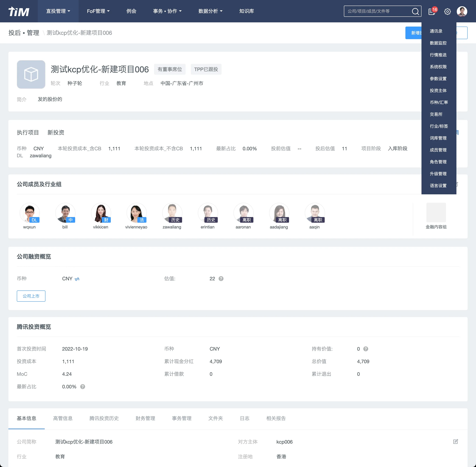Open vivienneyao member avatar
Viewport: 476px width, 467px height.
pyautogui.click(x=136, y=213)
